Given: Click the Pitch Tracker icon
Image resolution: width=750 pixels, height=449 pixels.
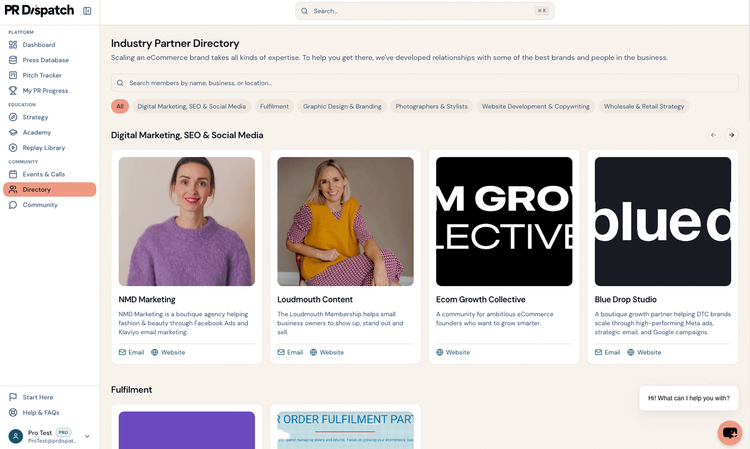Looking at the screenshot, I should coord(13,76).
